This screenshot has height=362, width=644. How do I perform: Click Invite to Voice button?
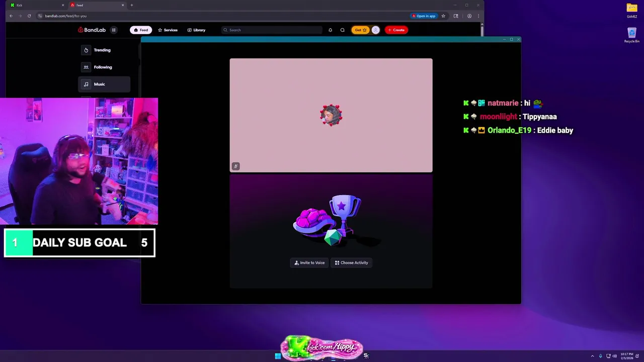[309, 263]
